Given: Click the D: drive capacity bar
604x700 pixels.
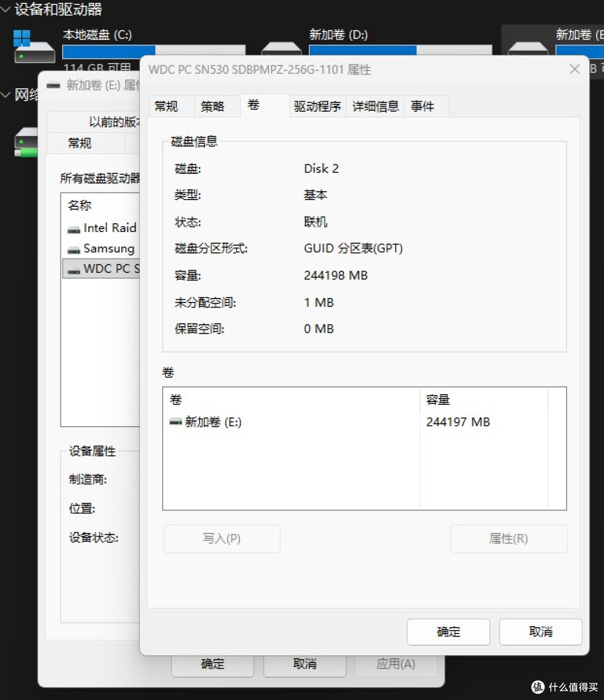Looking at the screenshot, I should pos(400,51).
